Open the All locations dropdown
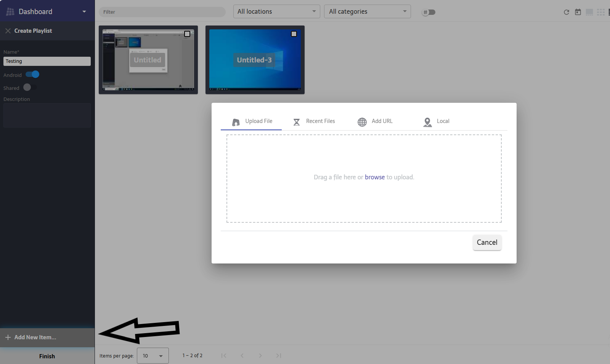Viewport: 610px width, 364px height. click(276, 11)
